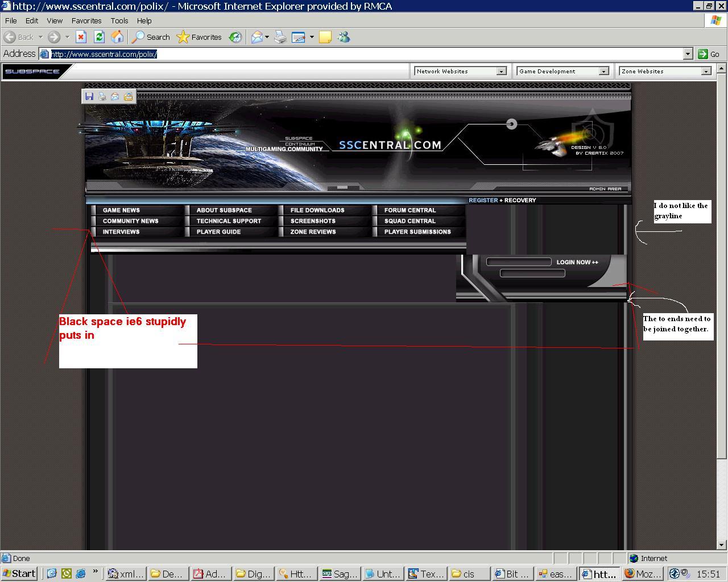The height and width of the screenshot is (582, 728).
Task: Click the Edit page toolbar icon
Action: click(x=299, y=37)
